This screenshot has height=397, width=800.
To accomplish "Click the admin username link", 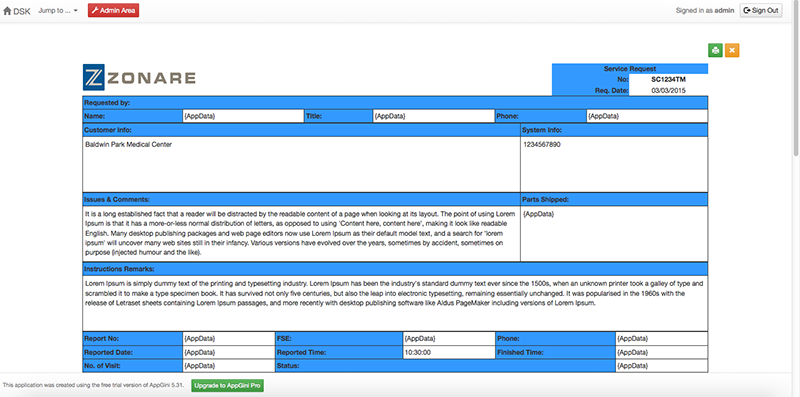I will [x=724, y=10].
